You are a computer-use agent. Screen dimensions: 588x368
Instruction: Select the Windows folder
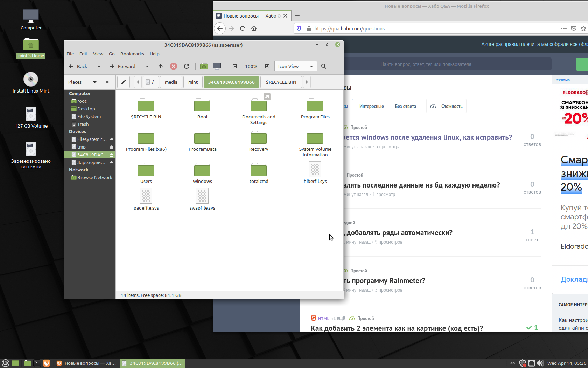pos(202,173)
